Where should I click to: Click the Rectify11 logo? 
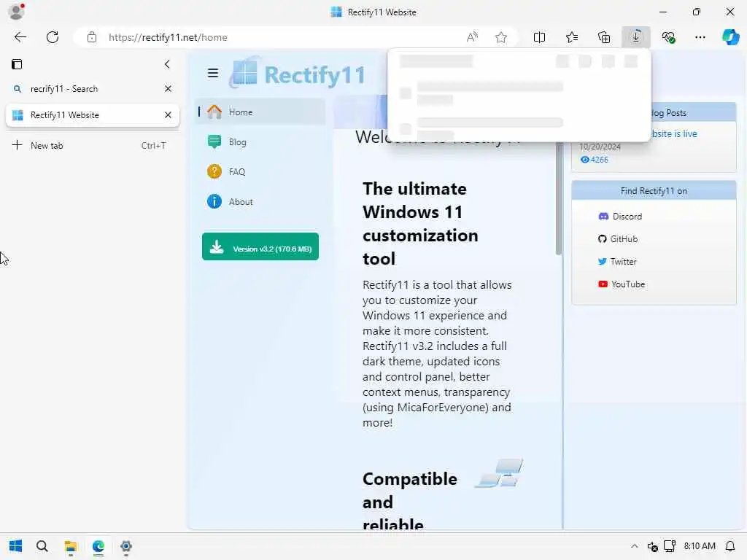298,74
